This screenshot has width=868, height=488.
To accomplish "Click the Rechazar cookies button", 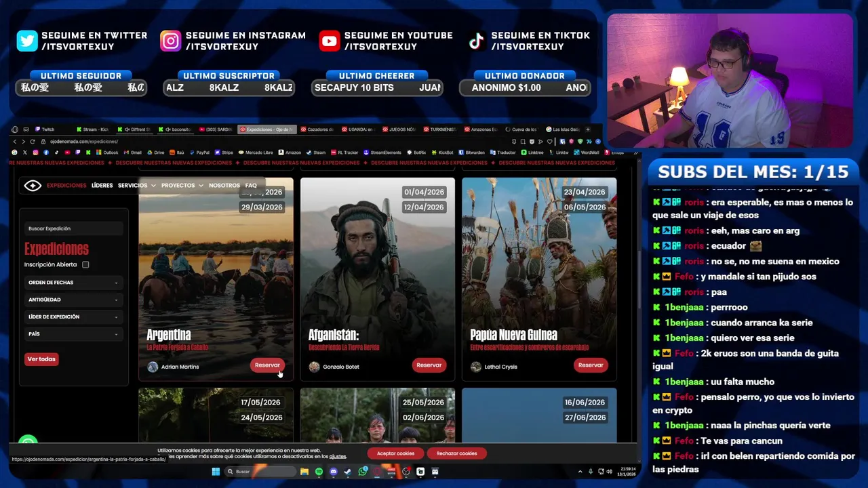I will pyautogui.click(x=456, y=453).
